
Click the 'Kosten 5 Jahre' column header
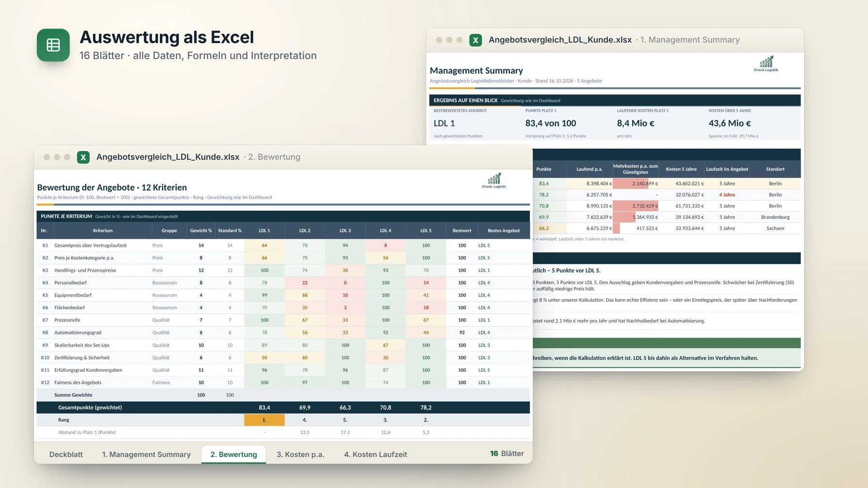(x=681, y=169)
